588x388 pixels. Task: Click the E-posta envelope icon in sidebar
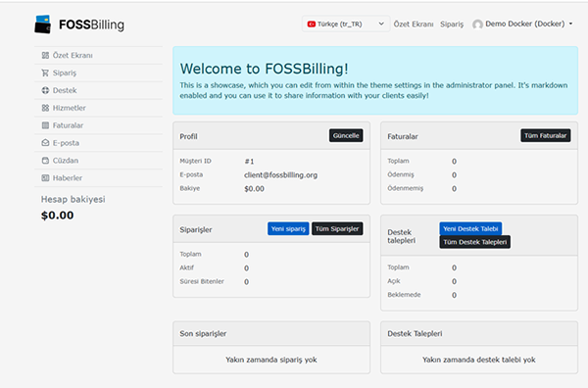(45, 143)
